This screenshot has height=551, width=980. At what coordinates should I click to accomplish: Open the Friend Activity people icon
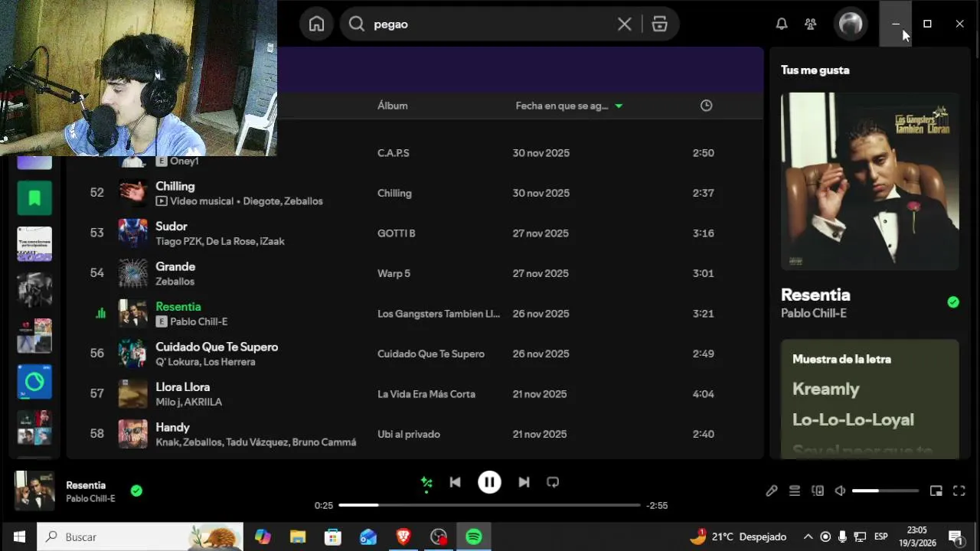coord(810,24)
